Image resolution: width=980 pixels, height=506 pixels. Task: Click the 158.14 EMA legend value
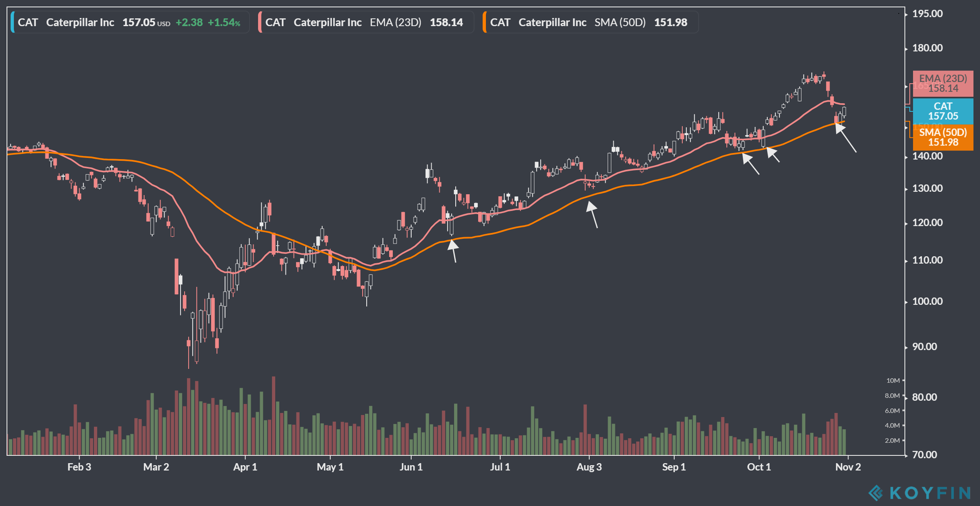point(446,22)
